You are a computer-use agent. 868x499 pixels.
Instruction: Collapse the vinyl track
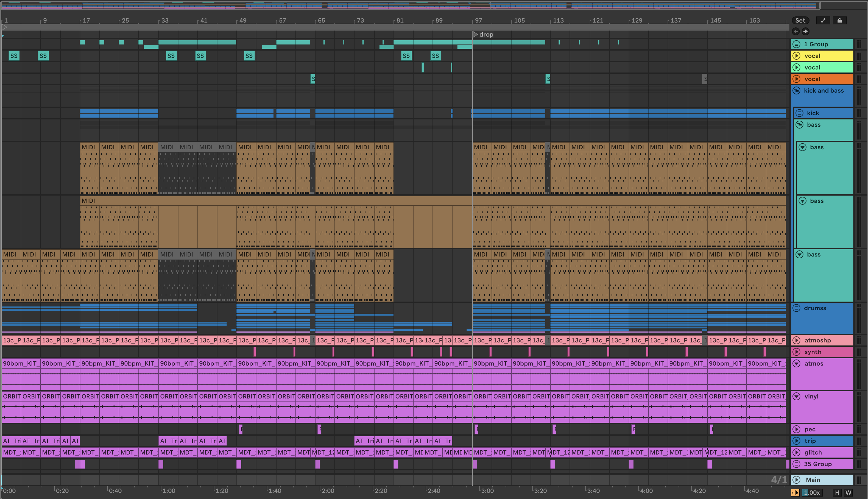pos(796,397)
